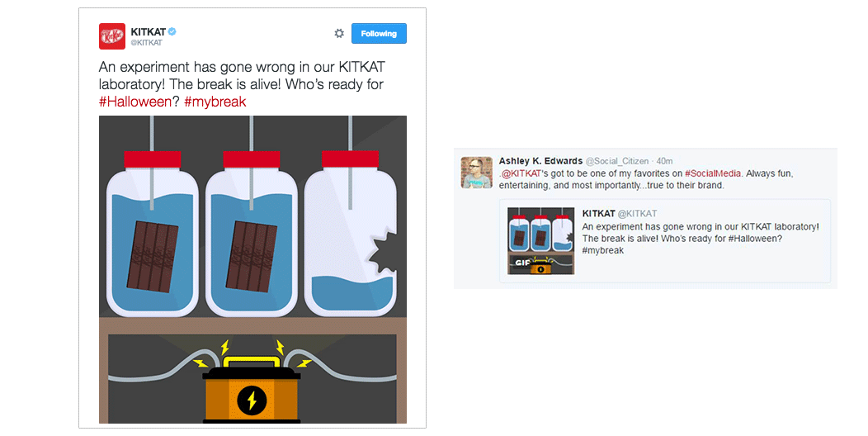Click the red @KITKAT mention in Ashley's tweet
Viewport: 868px width, 436px height.
[521, 173]
